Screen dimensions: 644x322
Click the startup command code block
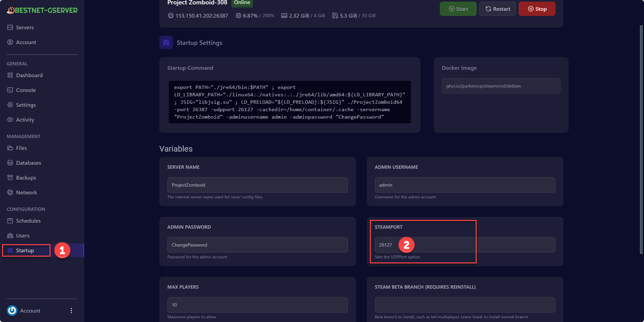tap(290, 102)
